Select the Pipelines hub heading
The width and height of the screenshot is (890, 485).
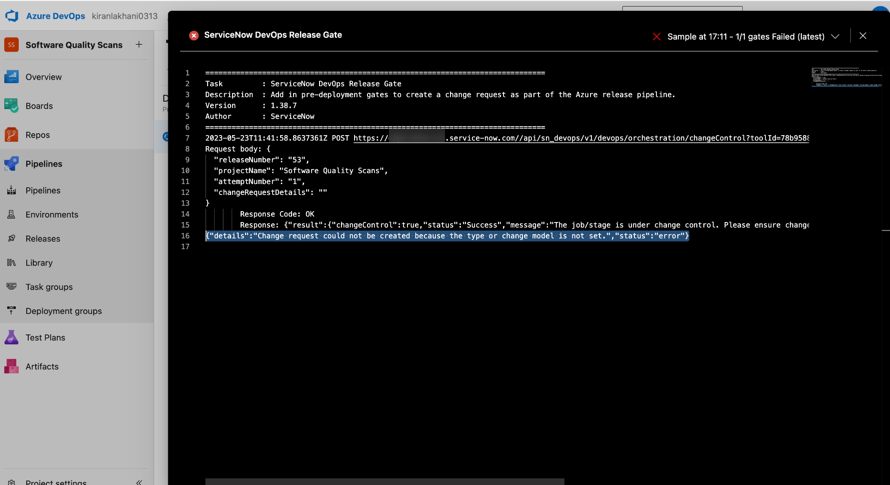click(x=44, y=164)
